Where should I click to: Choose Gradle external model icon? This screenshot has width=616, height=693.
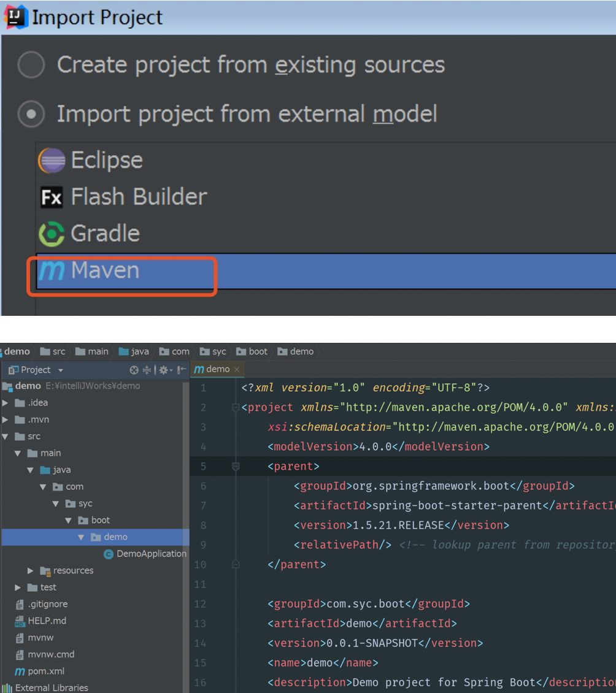(52, 234)
